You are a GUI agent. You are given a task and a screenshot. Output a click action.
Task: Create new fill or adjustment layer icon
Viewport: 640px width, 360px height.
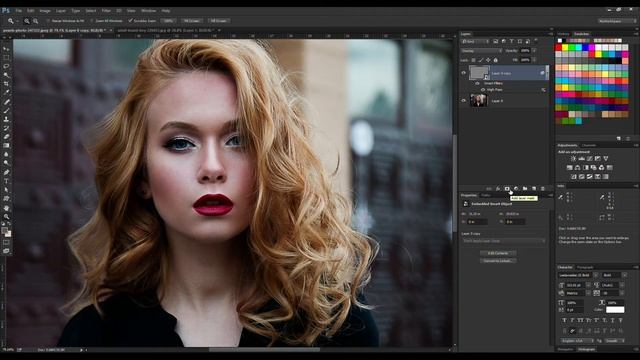click(x=516, y=189)
